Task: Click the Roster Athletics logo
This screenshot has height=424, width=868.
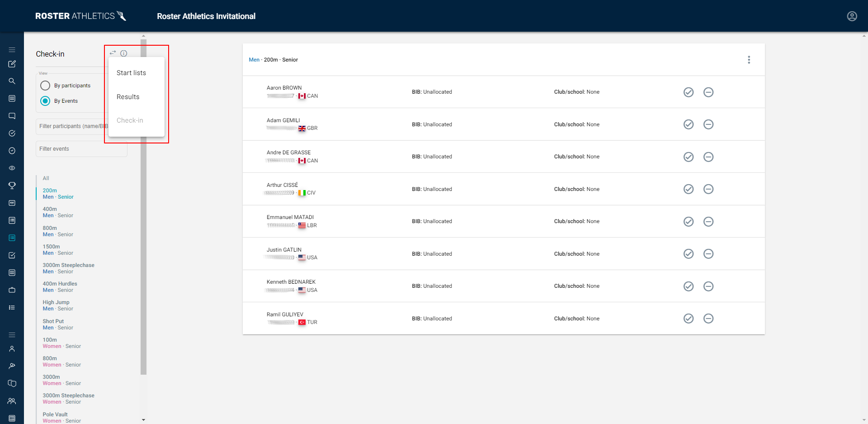Action: pos(81,16)
